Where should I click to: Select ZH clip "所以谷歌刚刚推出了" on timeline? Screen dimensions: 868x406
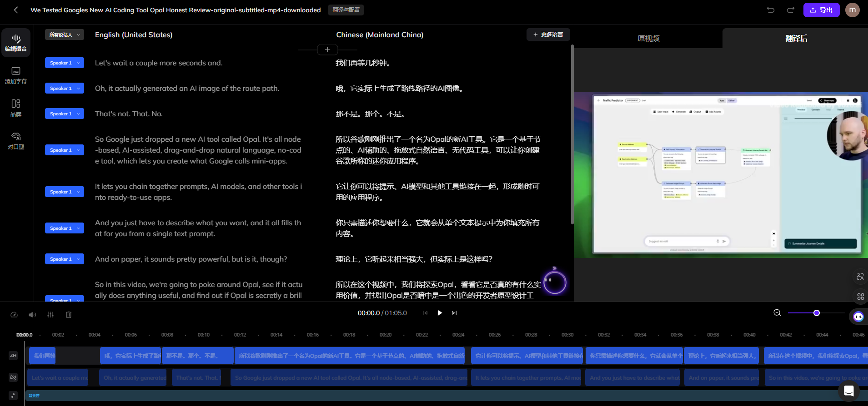click(350, 356)
